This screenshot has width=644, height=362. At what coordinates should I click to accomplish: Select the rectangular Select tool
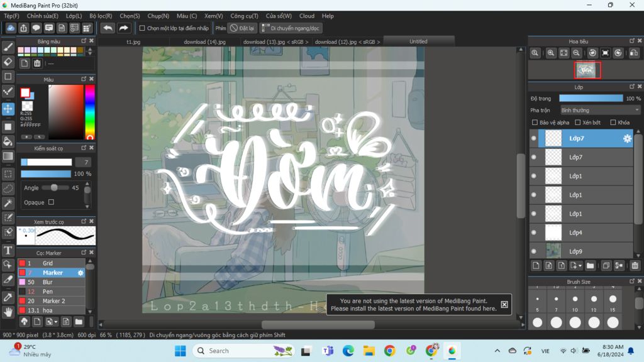[8, 173]
